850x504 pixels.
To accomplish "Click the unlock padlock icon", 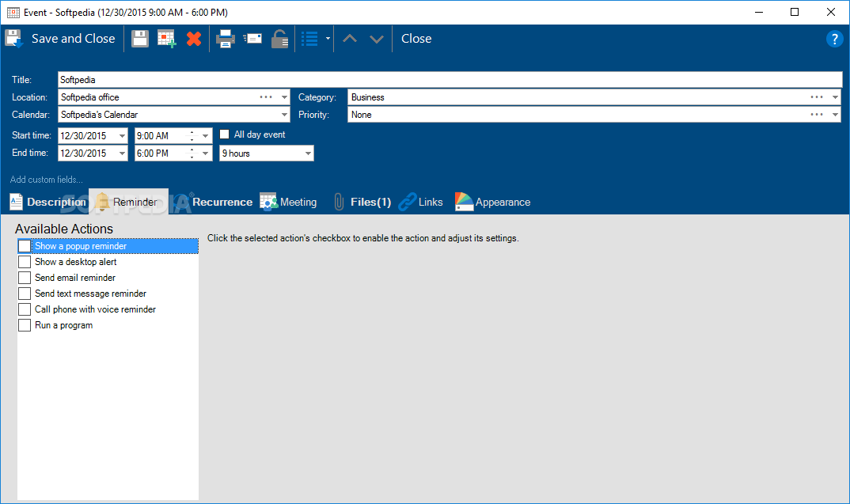I will pyautogui.click(x=279, y=39).
